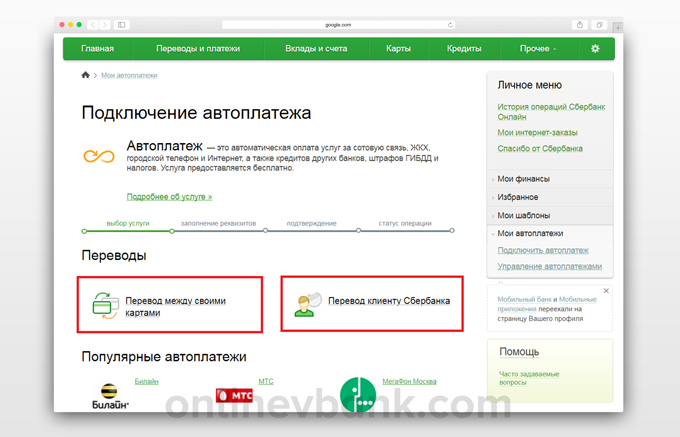The image size is (680, 437).
Task: Open the Мобильный банк link
Action: (524, 299)
